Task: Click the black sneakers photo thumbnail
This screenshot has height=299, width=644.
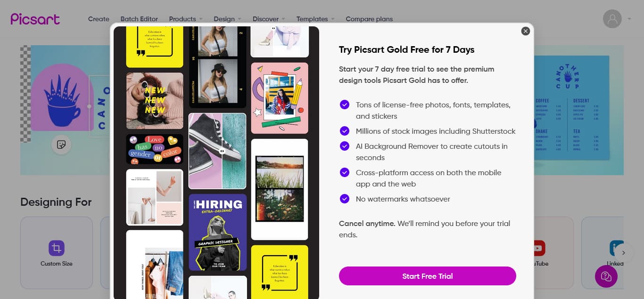Action: tap(217, 151)
